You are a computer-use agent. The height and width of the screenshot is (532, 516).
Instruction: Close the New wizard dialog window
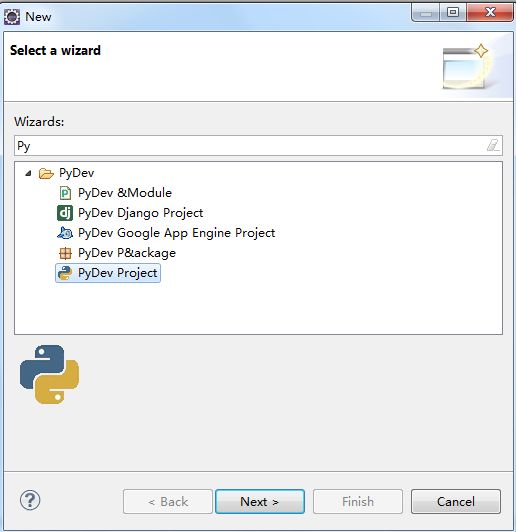click(x=490, y=13)
